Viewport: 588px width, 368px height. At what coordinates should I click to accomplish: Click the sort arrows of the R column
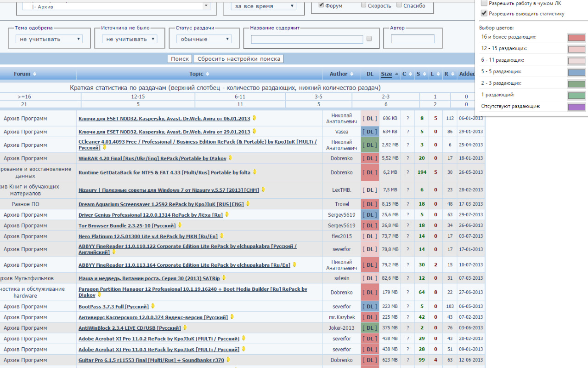pos(452,74)
